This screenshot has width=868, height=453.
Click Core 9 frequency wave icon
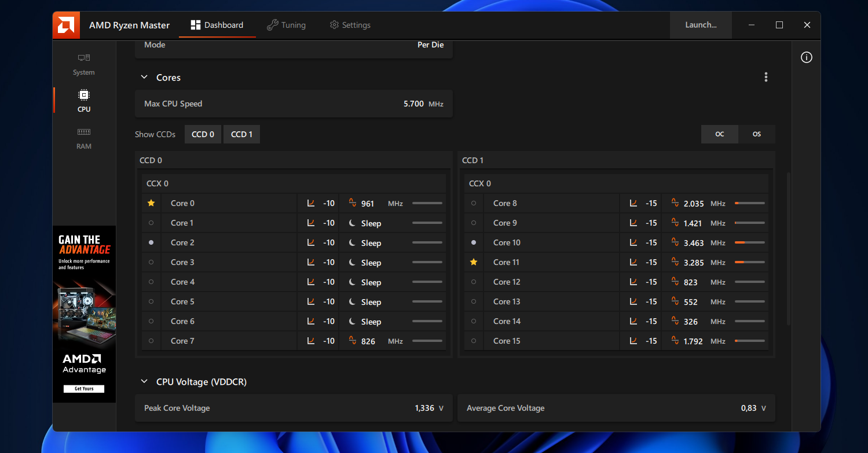coord(675,223)
